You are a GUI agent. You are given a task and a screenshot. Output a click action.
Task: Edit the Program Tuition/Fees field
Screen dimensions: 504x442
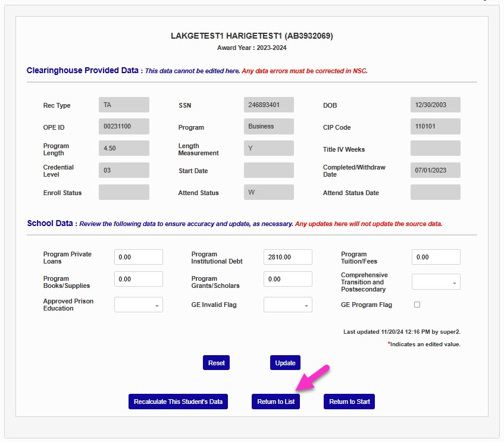click(436, 257)
